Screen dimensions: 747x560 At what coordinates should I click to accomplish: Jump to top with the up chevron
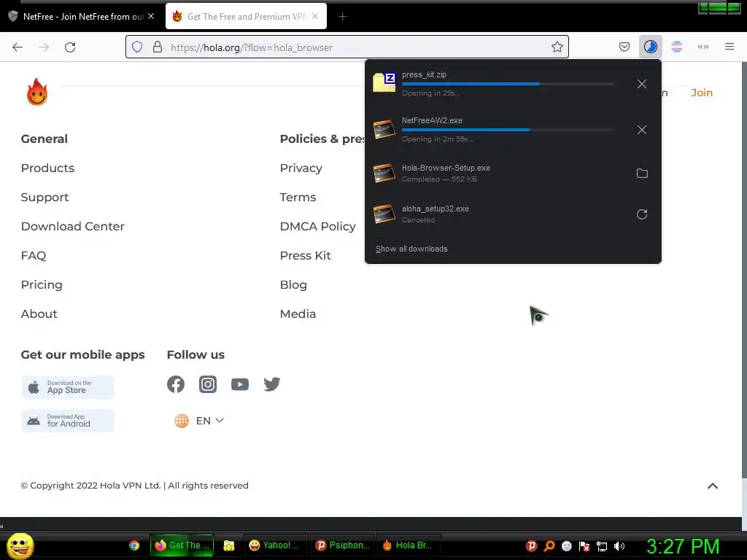tap(713, 486)
